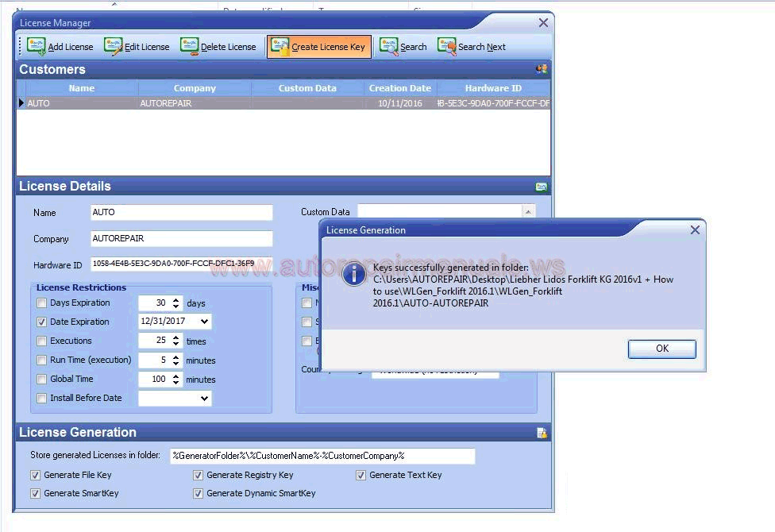Open the Date Expiration date dropdown
The width and height of the screenshot is (775, 532).
click(205, 322)
